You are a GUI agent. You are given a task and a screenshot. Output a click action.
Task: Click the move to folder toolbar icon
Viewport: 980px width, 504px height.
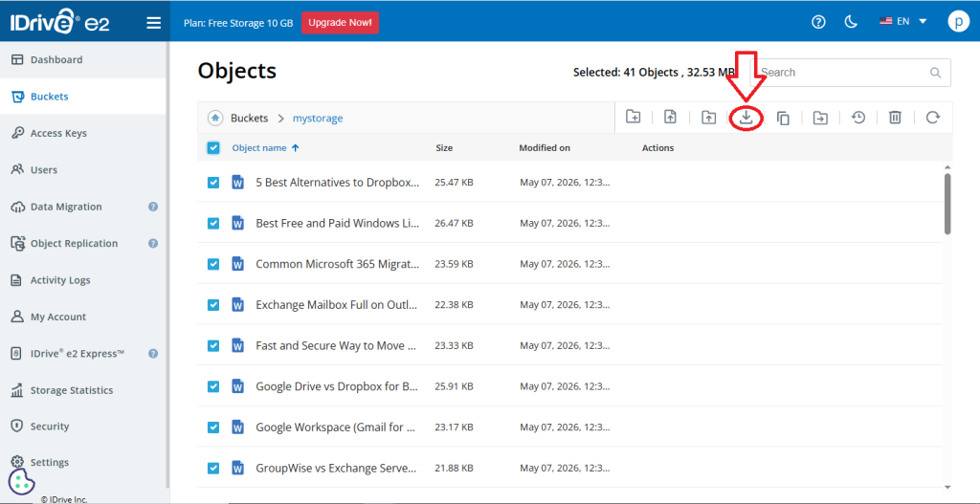coord(820,118)
